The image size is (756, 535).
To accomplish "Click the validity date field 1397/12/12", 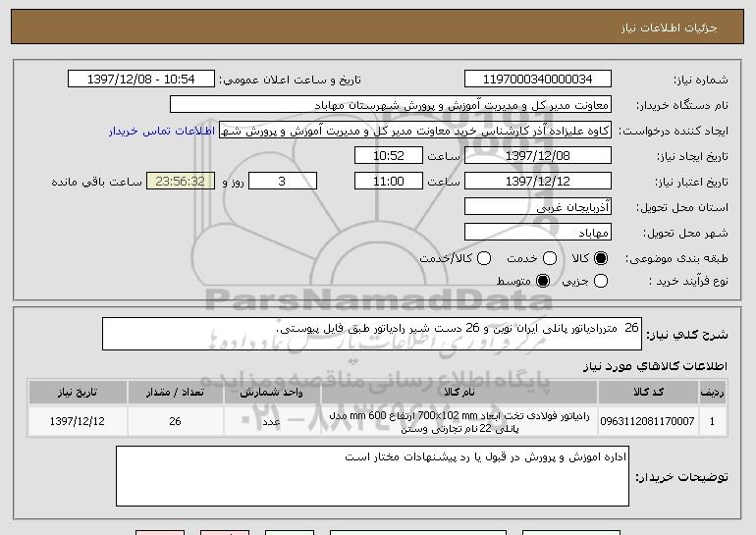I will coord(538,182).
